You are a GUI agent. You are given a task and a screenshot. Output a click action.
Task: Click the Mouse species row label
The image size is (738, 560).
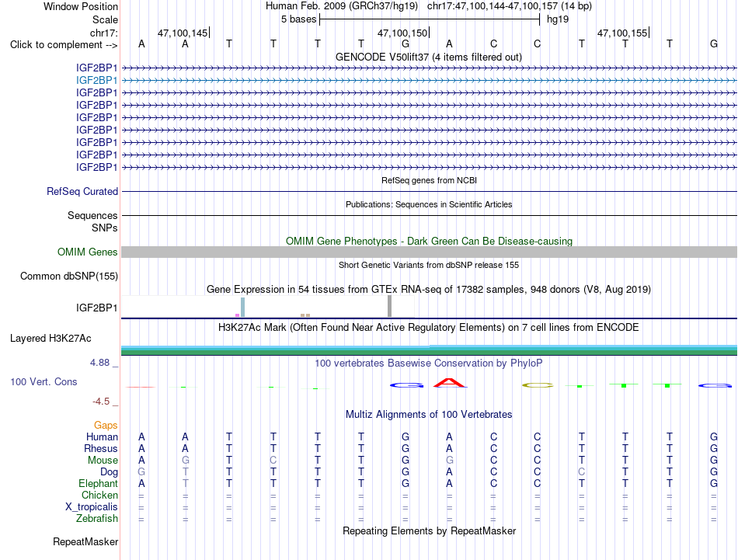[103, 461]
